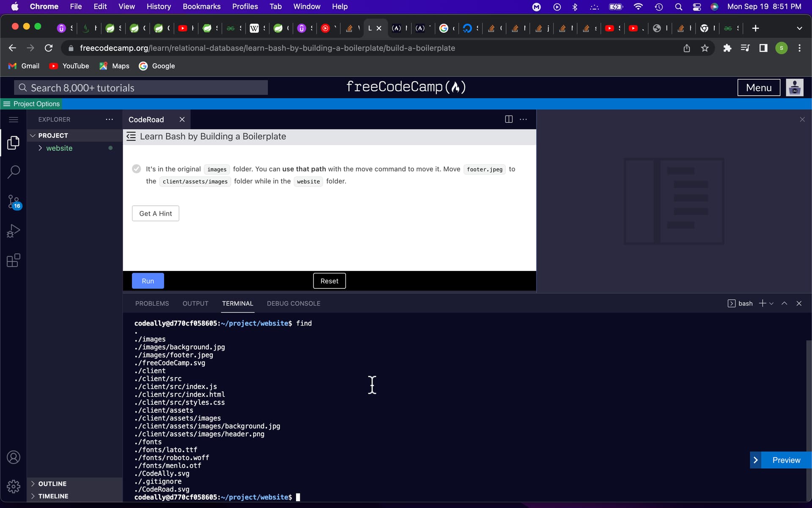Open the CodeRoad lesson menu icon

pyautogui.click(x=131, y=136)
